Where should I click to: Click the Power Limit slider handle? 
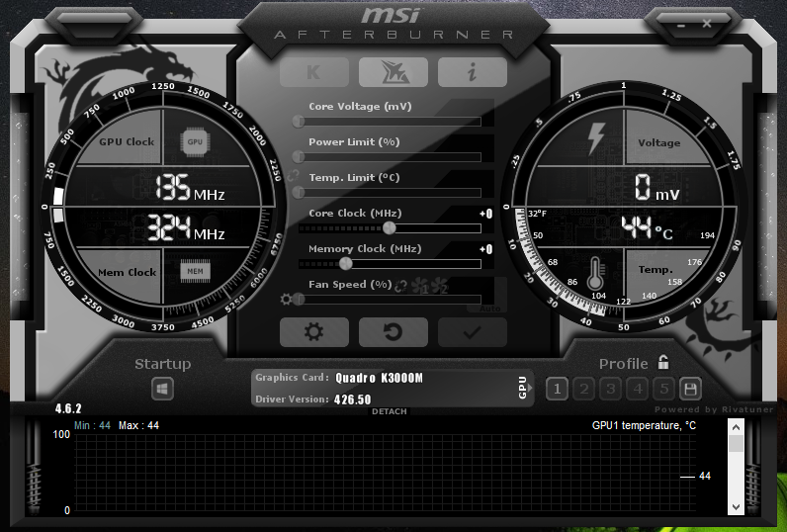tap(299, 156)
